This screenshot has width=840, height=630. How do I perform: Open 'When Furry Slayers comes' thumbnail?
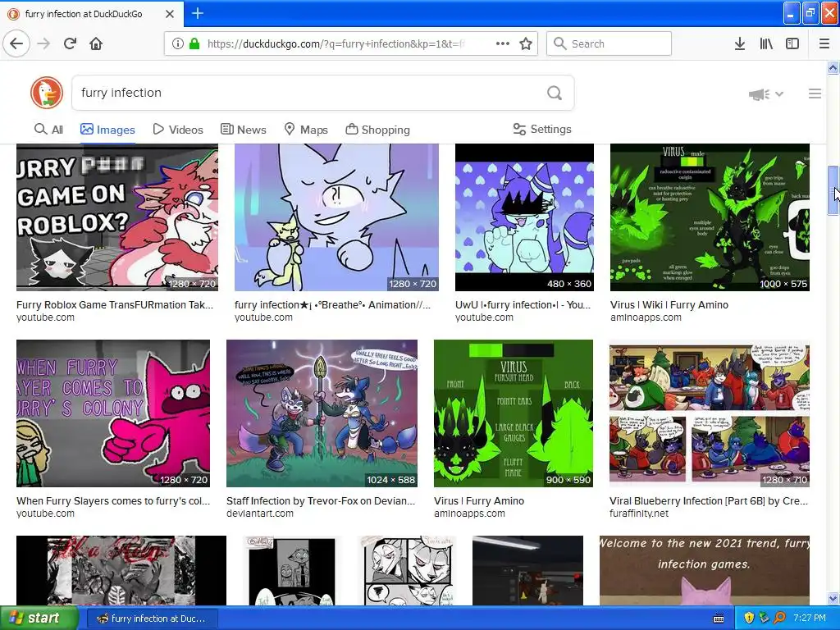pyautogui.click(x=113, y=413)
